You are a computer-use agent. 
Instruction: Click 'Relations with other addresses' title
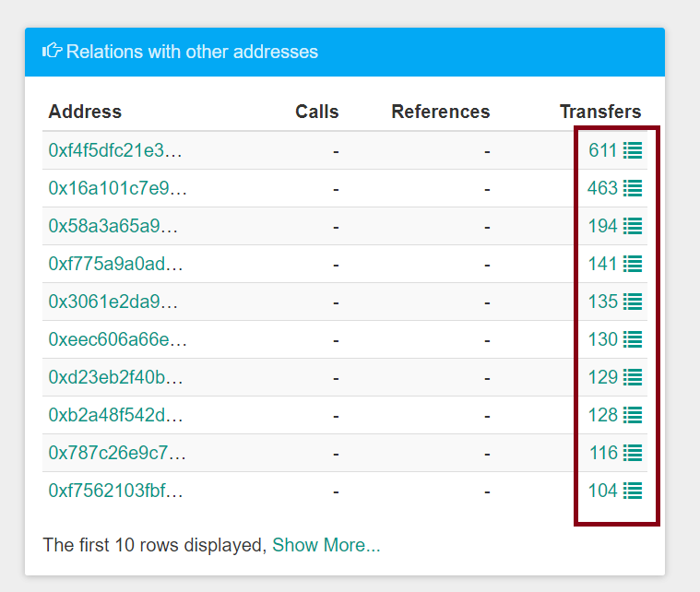[x=192, y=52]
